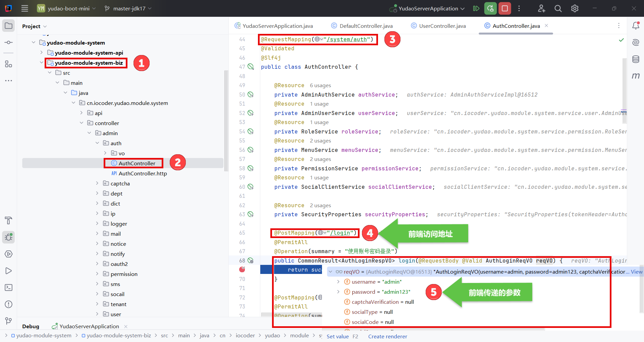Open YudaoServerApplication run configuration dropdown
This screenshot has width=644, height=342.
point(427,8)
